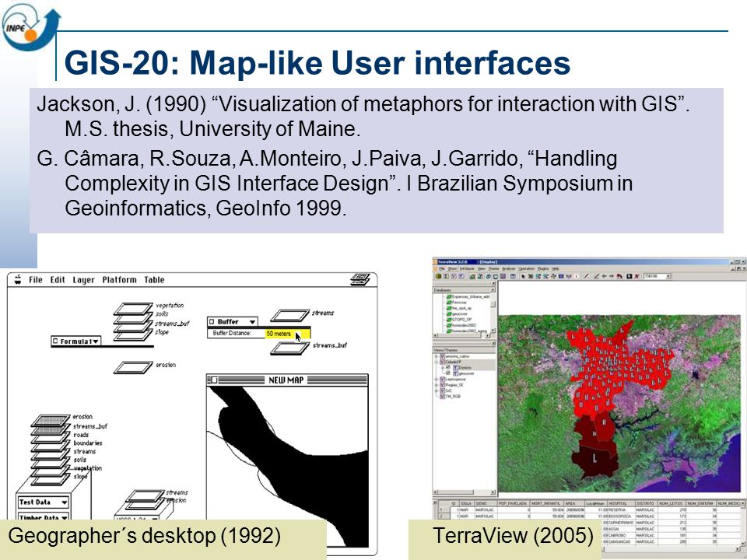Select the slope layer in the Formula1 stack

click(x=133, y=335)
